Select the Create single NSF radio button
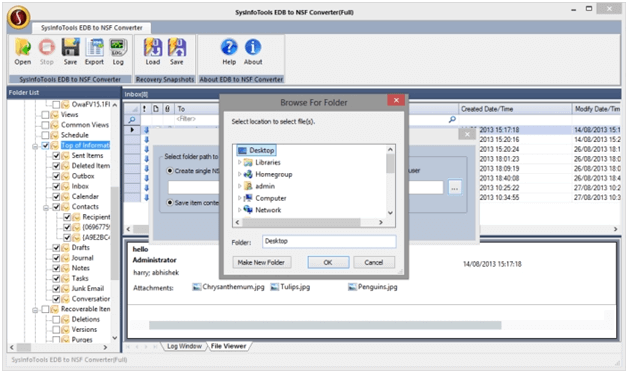The height and width of the screenshot is (373, 628). [x=170, y=171]
